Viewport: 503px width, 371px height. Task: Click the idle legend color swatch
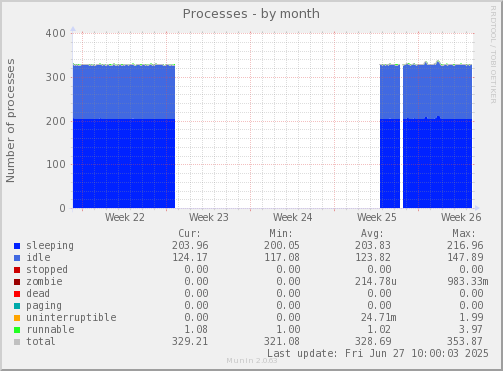[x=17, y=258]
